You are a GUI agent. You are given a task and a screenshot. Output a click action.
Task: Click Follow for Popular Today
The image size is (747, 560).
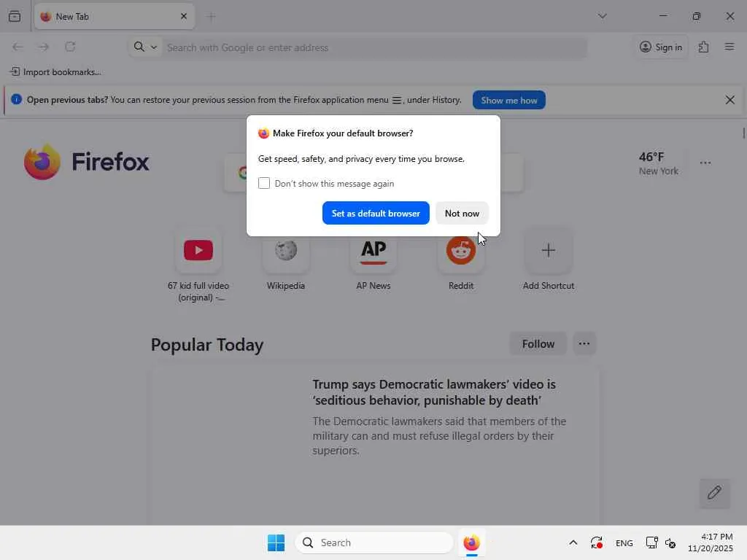coord(538,344)
